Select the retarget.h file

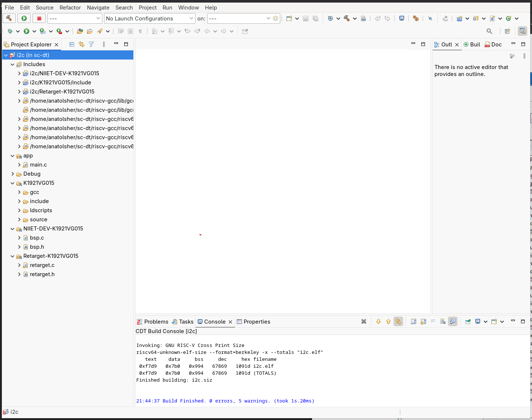[x=42, y=274]
